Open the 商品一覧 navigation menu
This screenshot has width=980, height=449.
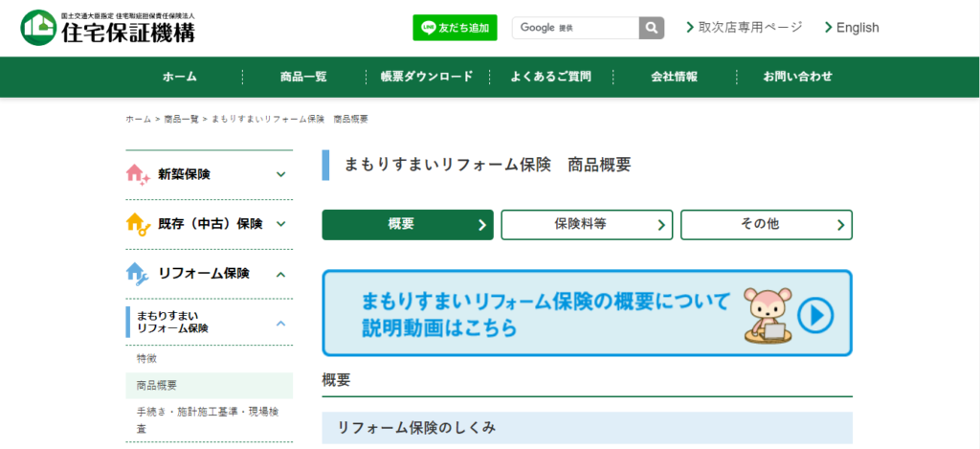coord(303,77)
